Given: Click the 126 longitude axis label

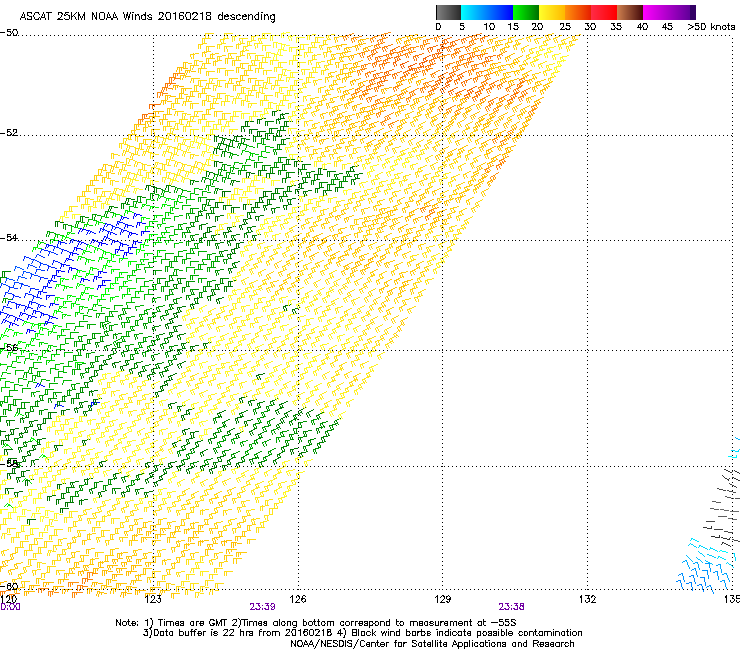Looking at the screenshot, I should (x=298, y=599).
